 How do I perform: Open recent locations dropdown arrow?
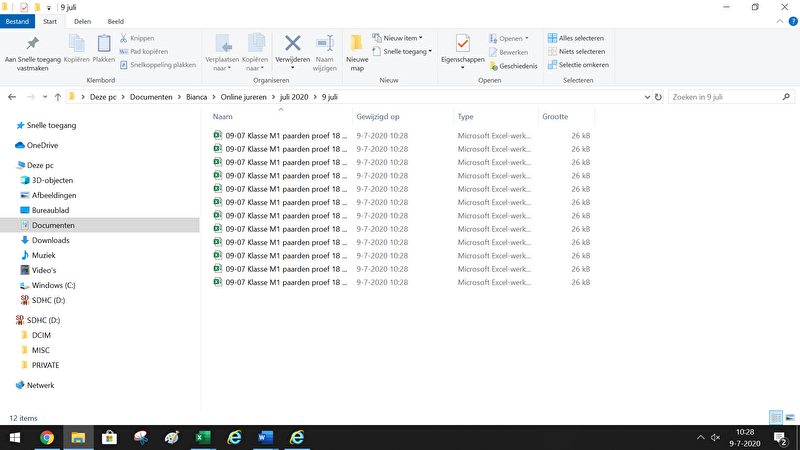coord(45,97)
